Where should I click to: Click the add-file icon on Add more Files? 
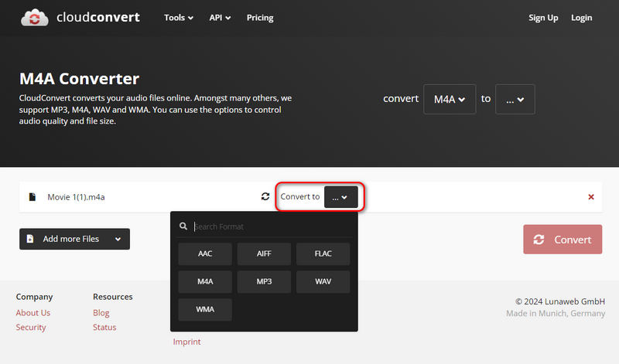tap(30, 240)
